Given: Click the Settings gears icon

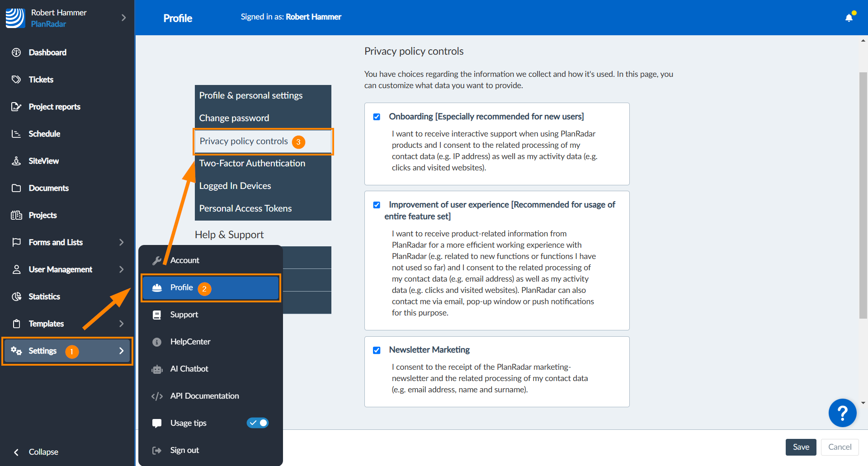Looking at the screenshot, I should (16, 351).
